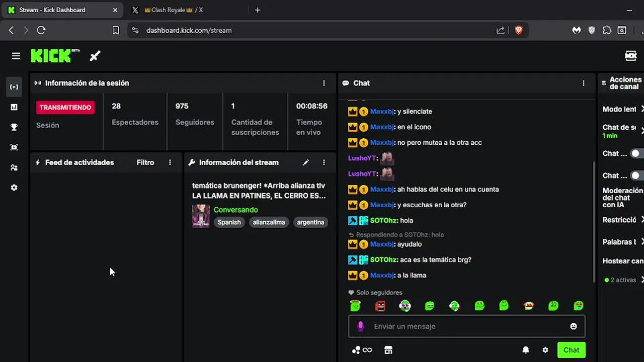The width and height of the screenshot is (644, 362).
Task: Click the creator icon at top right of Kick header
Action: click(x=631, y=56)
